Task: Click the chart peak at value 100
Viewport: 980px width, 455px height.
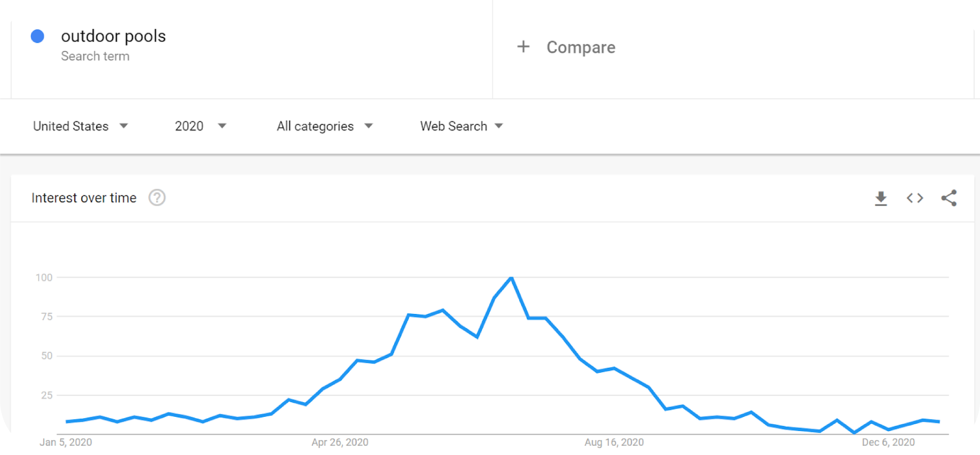Action: (x=511, y=278)
